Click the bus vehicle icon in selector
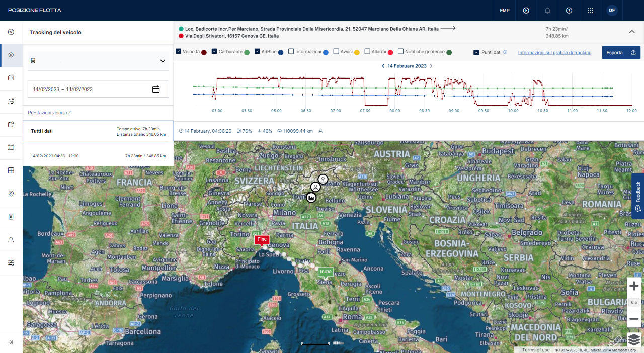 (33, 61)
